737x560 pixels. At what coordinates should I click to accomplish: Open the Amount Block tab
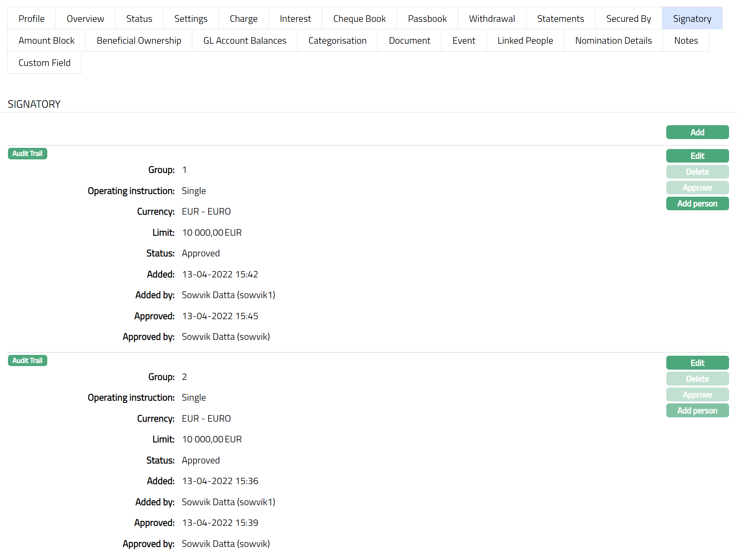point(46,41)
